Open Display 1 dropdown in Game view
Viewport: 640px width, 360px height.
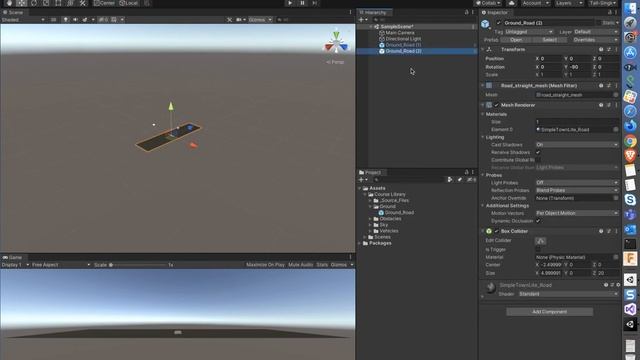coord(15,265)
